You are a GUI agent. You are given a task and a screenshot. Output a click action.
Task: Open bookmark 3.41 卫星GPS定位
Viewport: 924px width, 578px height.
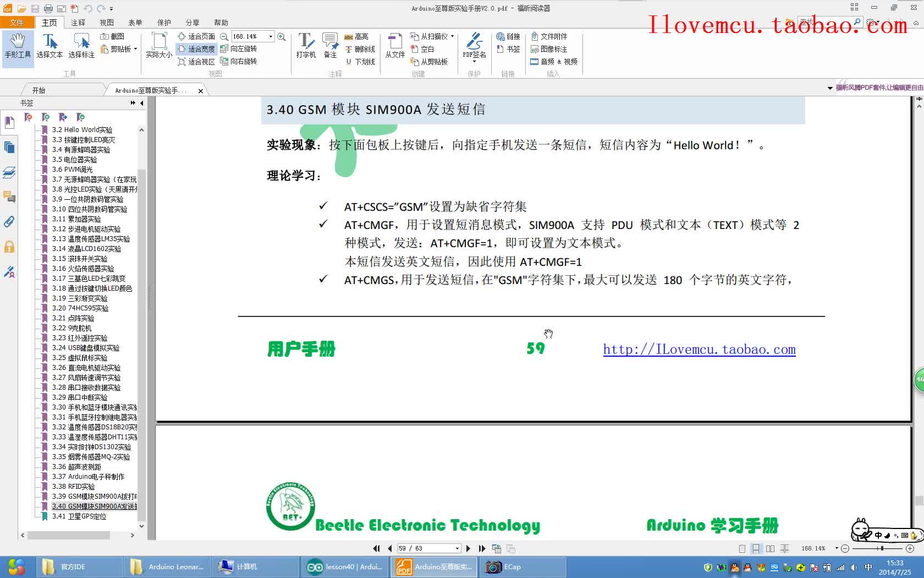tap(79, 516)
